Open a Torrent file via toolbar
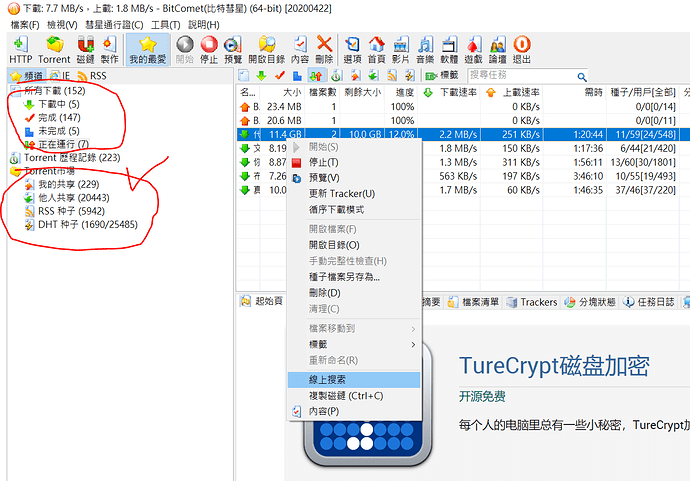This screenshot has width=690, height=481. (x=54, y=50)
